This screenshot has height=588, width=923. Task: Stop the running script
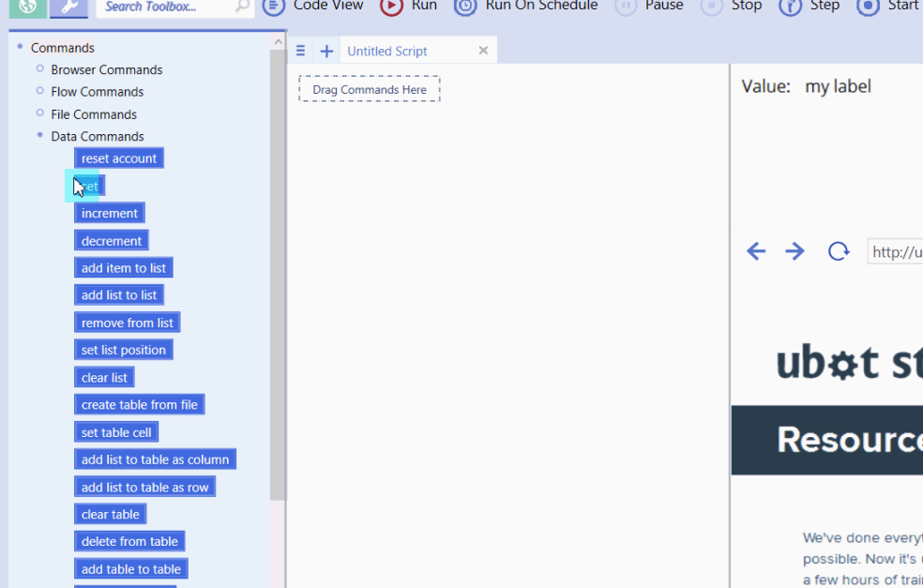731,6
